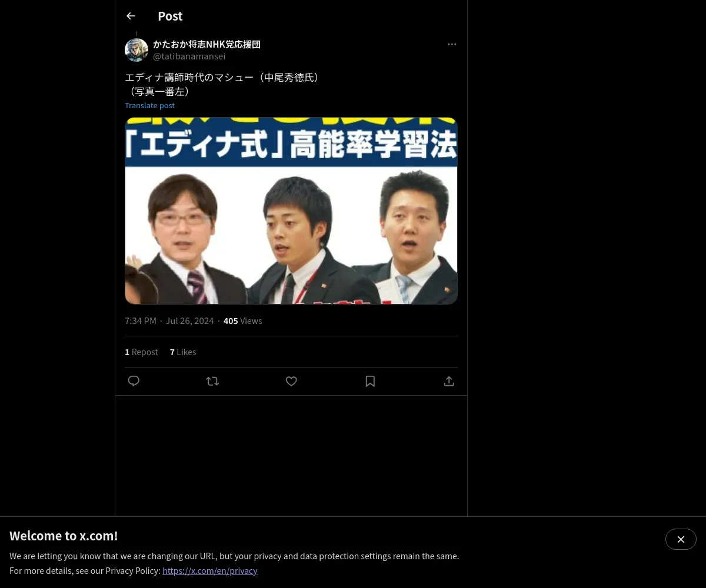
Task: Click the post text line （写真一番左）
Action: coord(159,91)
